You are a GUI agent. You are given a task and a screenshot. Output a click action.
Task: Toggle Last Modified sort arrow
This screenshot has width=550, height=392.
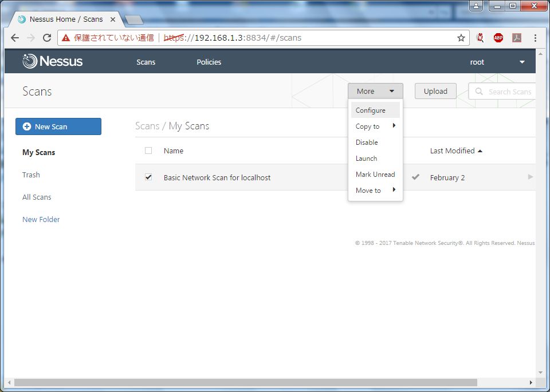pos(480,151)
